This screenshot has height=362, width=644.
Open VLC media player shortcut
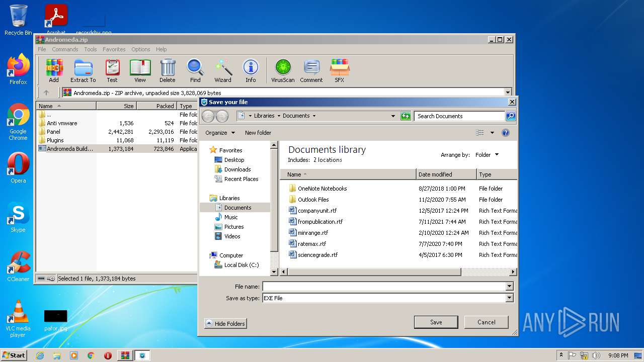click(x=18, y=319)
